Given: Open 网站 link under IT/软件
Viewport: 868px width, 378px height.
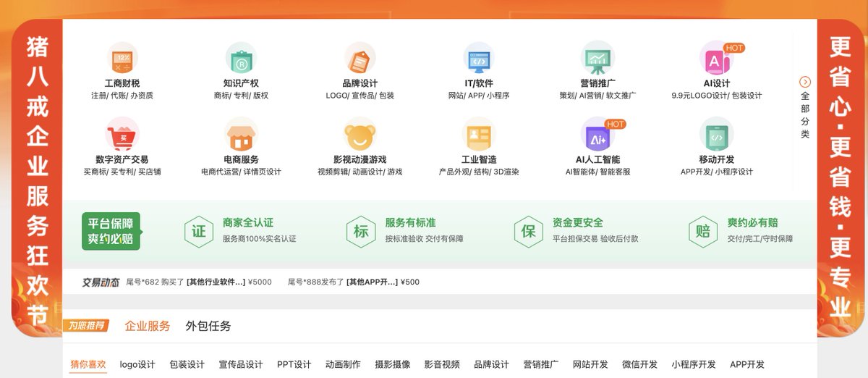Looking at the screenshot, I should [x=456, y=96].
